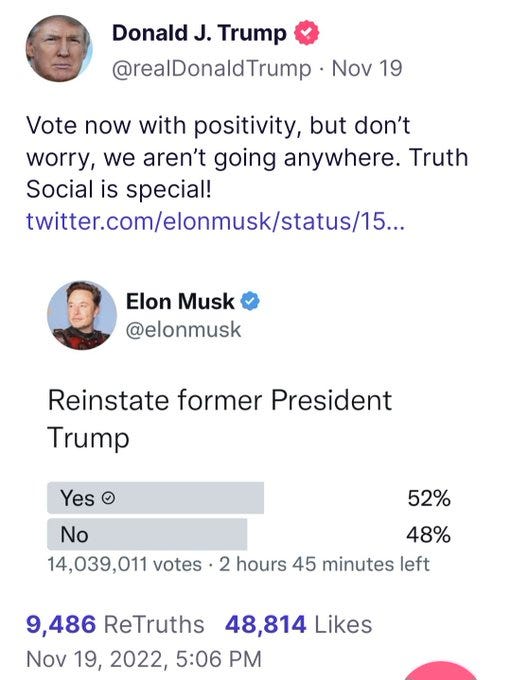Select the No poll option bar
This screenshot has height=680, width=511.
[147, 534]
